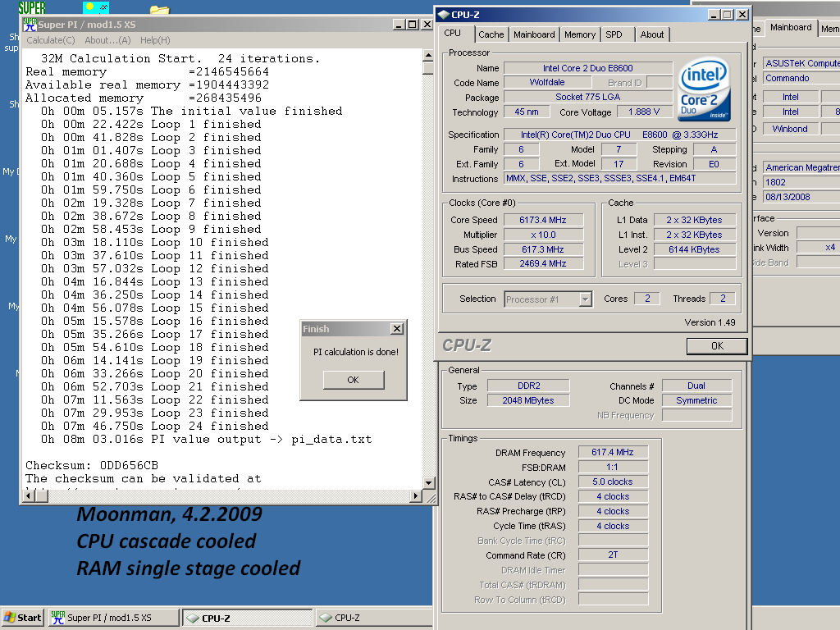Click the DC Mode Symmetric field
This screenshot has height=630, width=840.
[697, 400]
